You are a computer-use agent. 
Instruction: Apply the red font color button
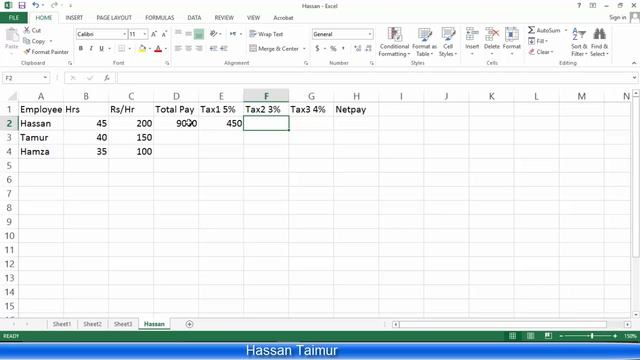[158, 49]
